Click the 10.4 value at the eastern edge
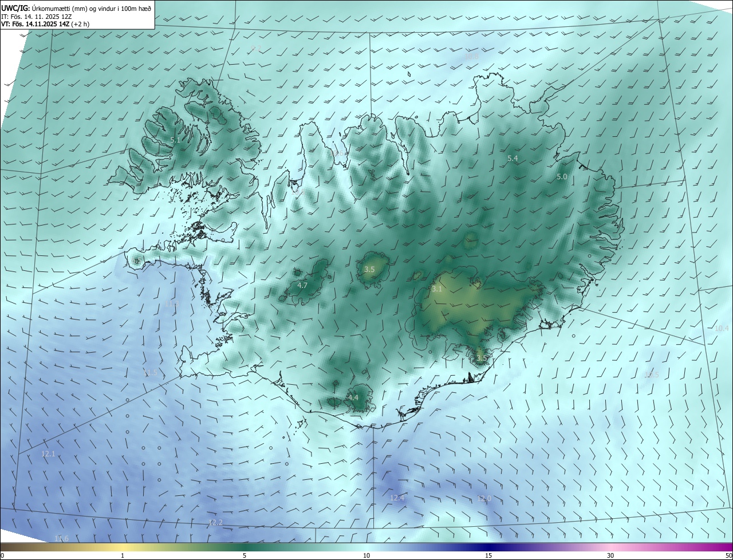The image size is (733, 560). coord(722,329)
